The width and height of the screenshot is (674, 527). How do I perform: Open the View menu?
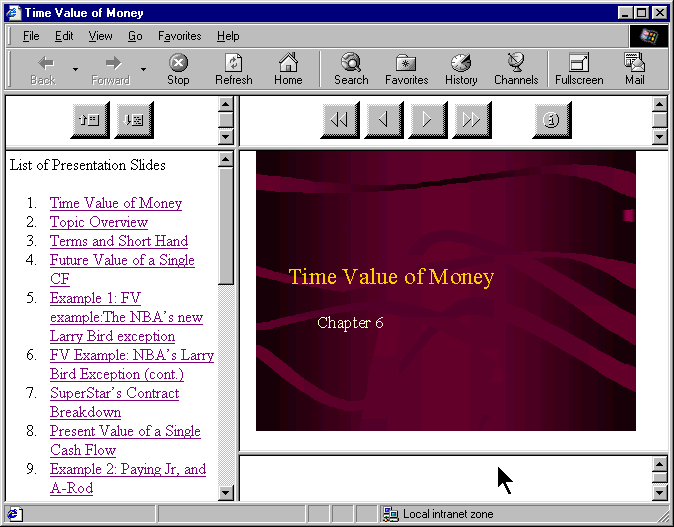point(100,36)
